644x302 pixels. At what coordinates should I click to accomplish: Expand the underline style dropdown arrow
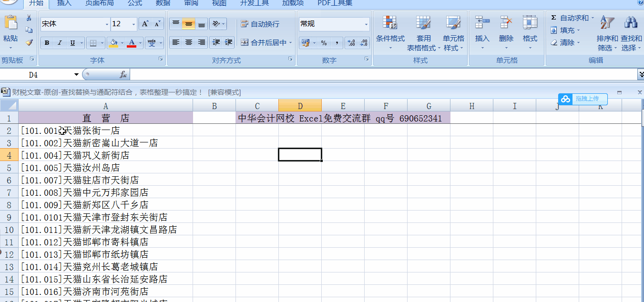pyautogui.click(x=82, y=43)
